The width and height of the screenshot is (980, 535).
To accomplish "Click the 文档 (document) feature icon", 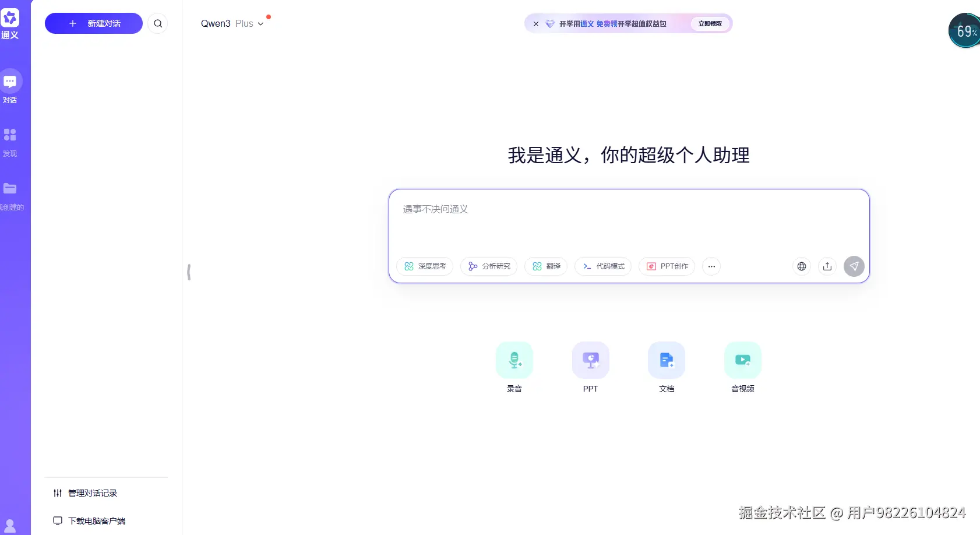I will coord(667,360).
